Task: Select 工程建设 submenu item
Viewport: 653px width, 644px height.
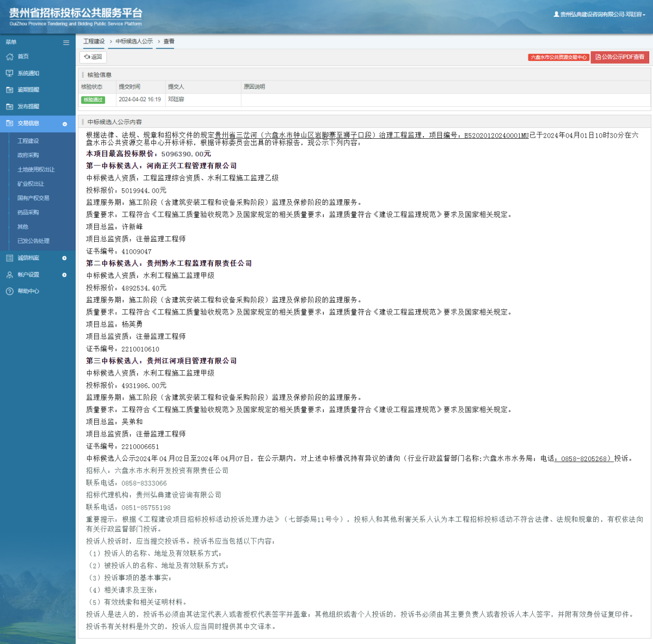Action: (x=28, y=141)
